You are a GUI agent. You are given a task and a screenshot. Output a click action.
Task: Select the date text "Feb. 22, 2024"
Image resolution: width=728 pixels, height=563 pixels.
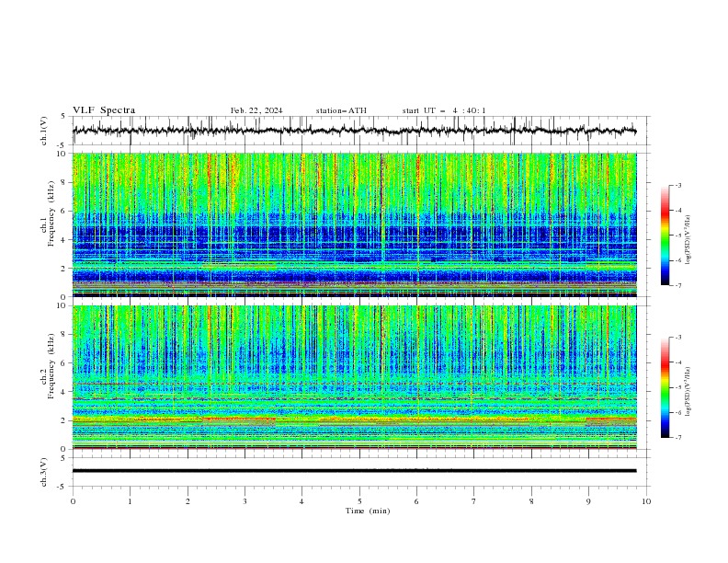point(256,110)
